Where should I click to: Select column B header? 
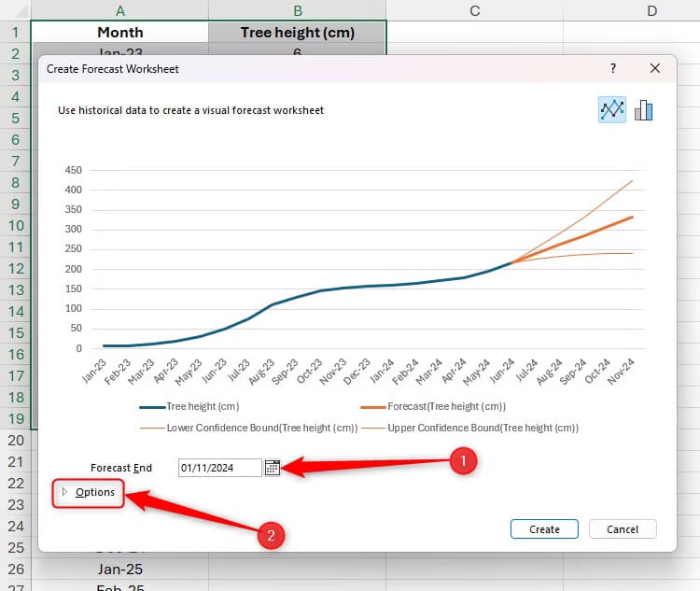298,10
